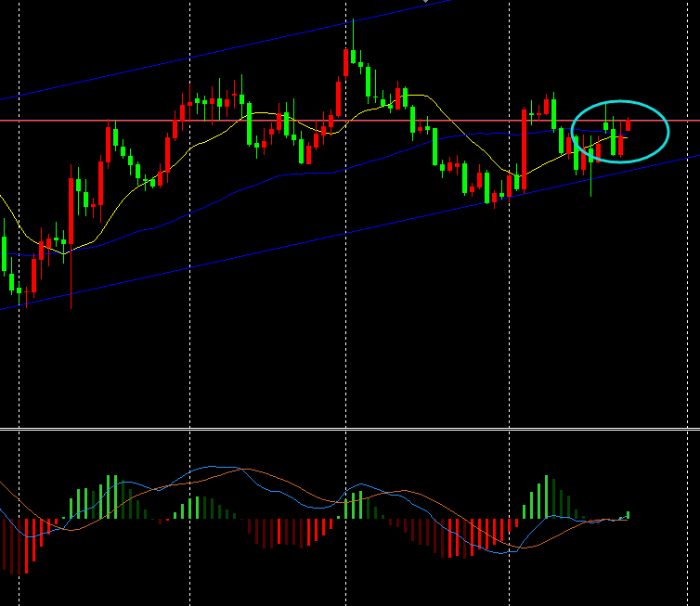
Task: Click the latest red candle at the chart's right edge
Action: point(629,124)
